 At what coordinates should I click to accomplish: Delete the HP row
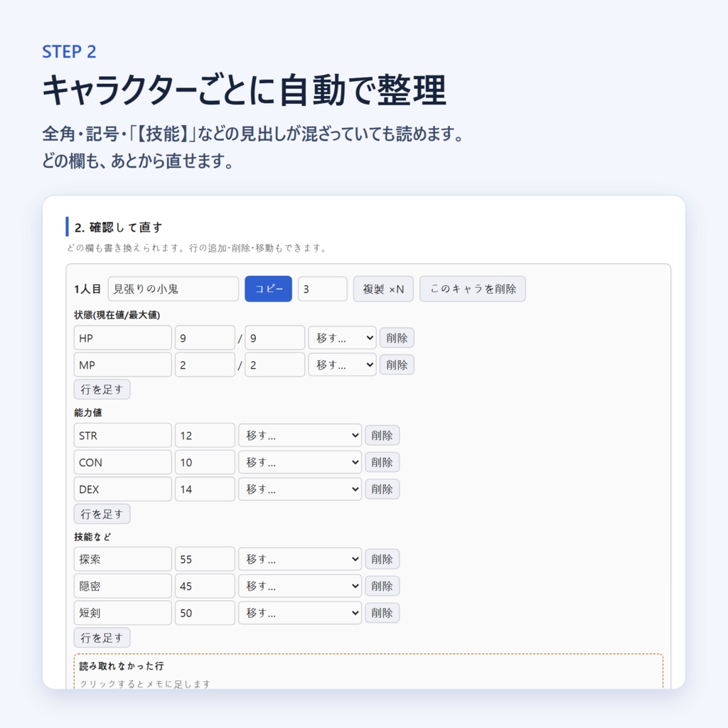(397, 338)
